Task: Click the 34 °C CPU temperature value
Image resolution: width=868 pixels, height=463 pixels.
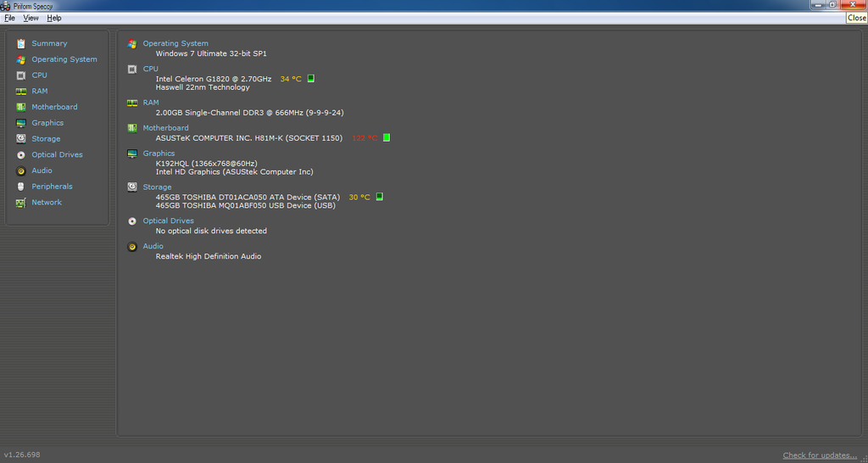Action: coord(291,79)
